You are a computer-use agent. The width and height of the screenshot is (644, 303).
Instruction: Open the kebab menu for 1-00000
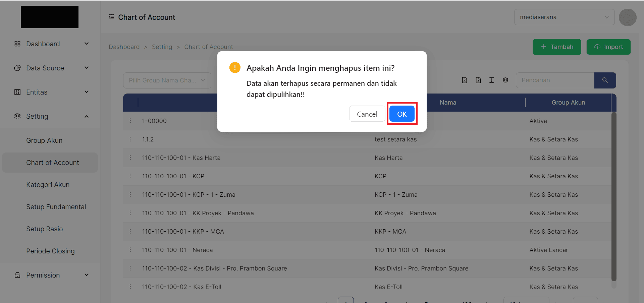coord(130,121)
